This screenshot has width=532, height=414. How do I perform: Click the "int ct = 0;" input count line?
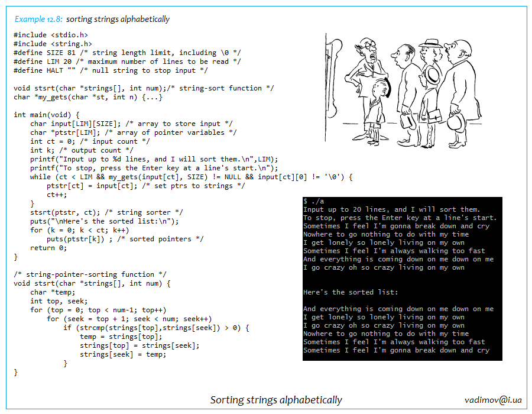point(90,141)
